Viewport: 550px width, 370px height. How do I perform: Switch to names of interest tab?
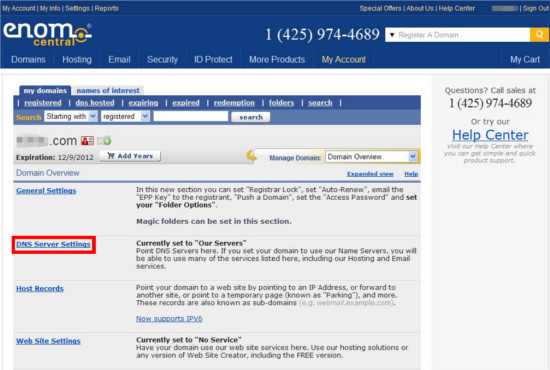pos(108,91)
